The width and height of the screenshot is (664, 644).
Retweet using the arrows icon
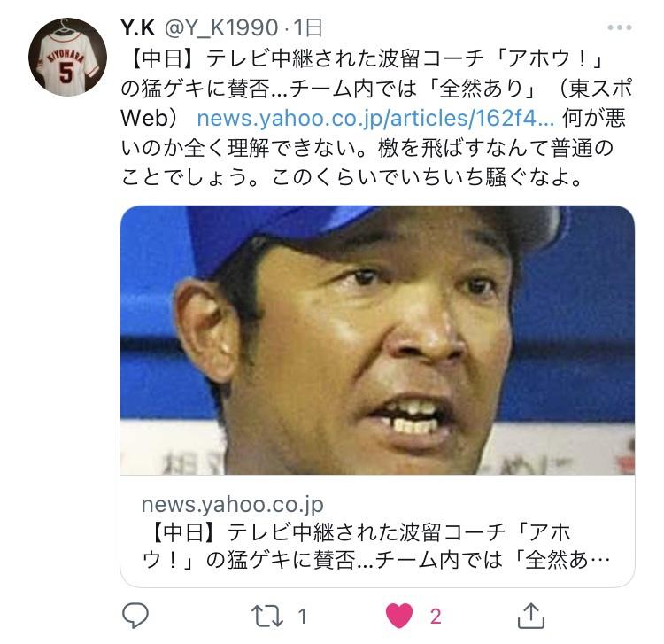click(266, 616)
